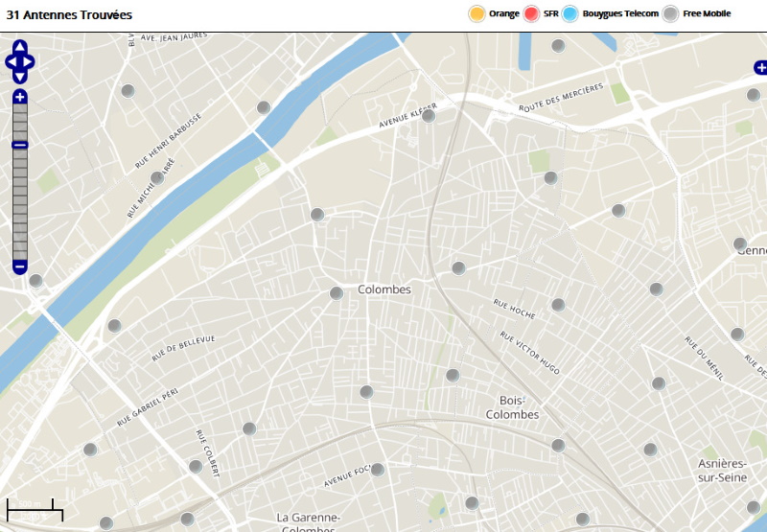Toggle the Bouygues Telecom operator filter
This screenshot has height=532, width=767.
pos(571,13)
